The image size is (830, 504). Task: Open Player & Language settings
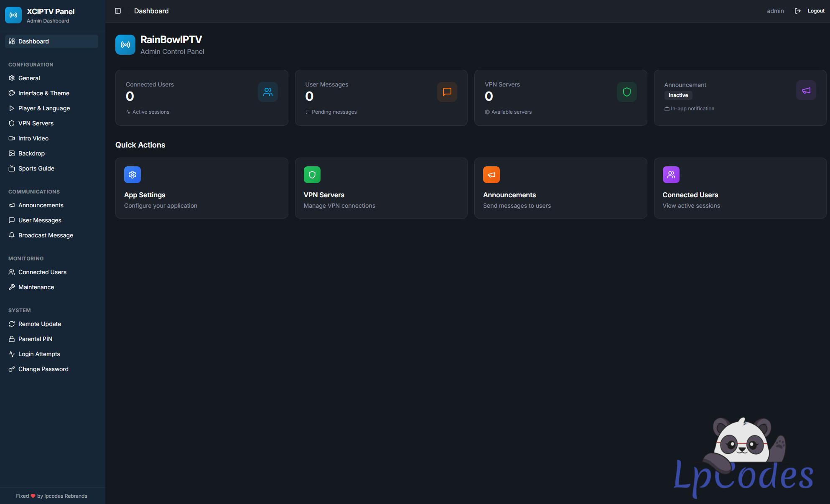pyautogui.click(x=44, y=108)
